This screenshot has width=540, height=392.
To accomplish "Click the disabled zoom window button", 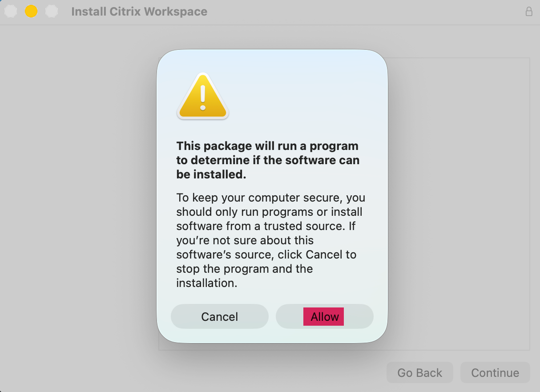I will pyautogui.click(x=52, y=11).
